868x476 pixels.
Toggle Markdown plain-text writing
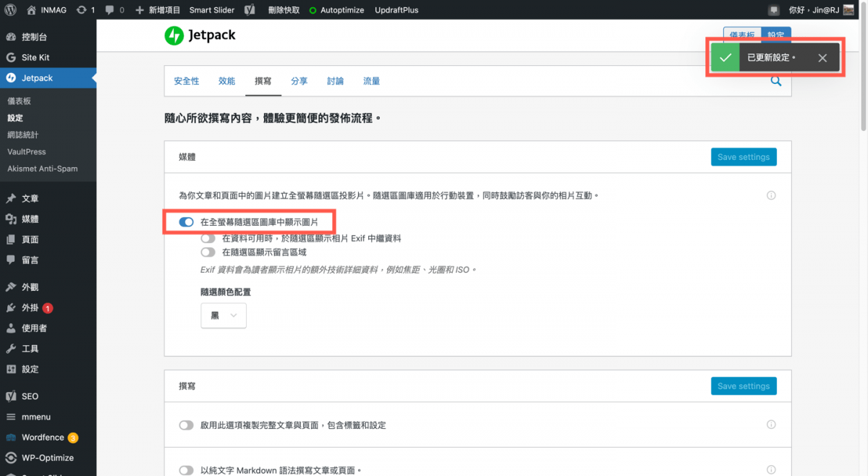tap(186, 469)
